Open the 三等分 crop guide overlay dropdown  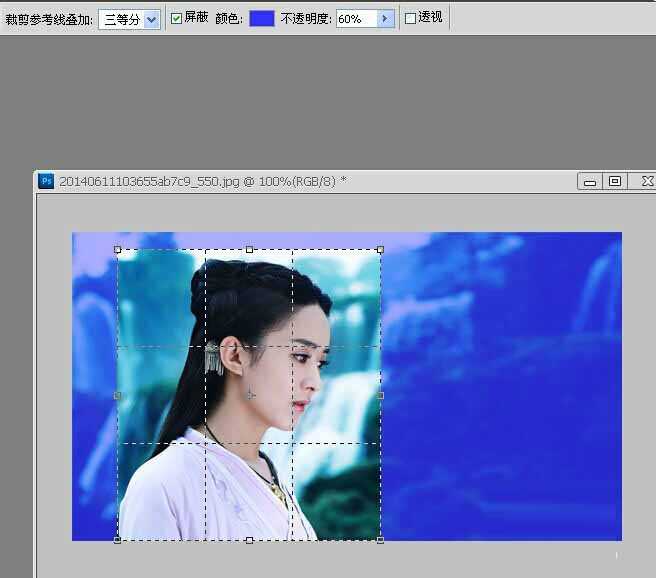tap(130, 19)
